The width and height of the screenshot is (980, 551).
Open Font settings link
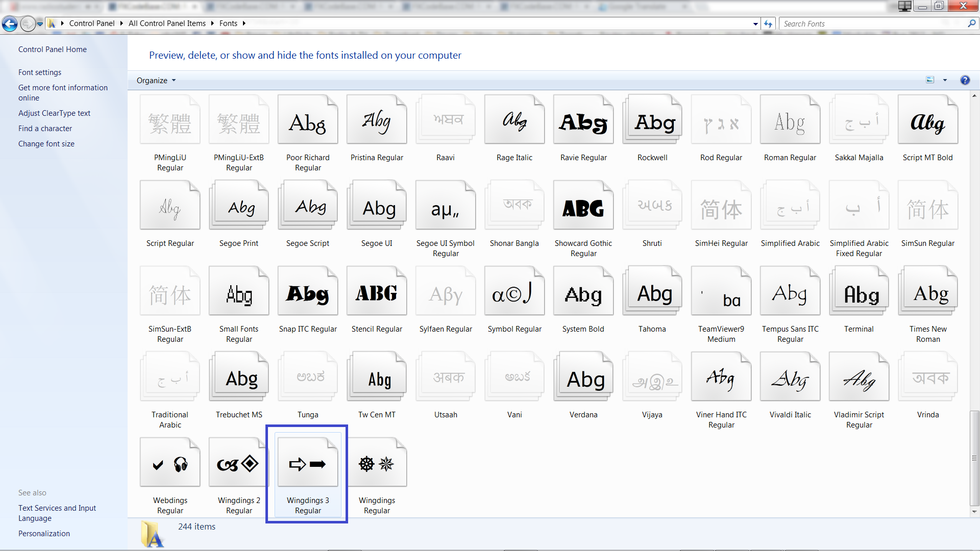tap(40, 72)
